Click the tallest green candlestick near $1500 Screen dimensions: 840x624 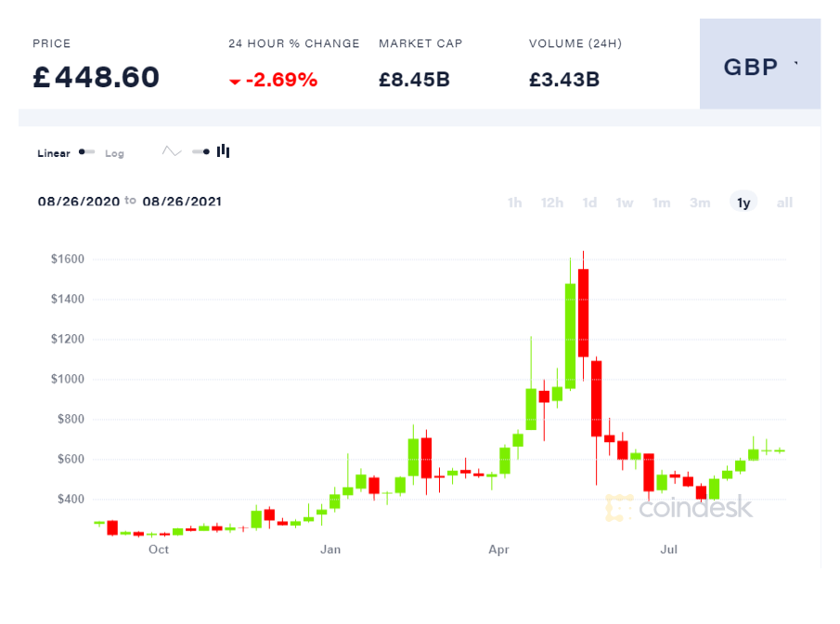[570, 336]
